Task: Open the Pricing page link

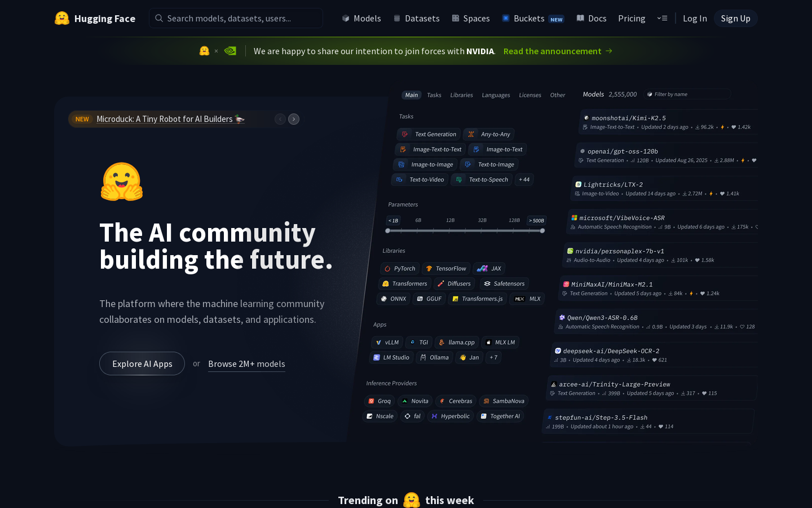Action: click(x=632, y=18)
